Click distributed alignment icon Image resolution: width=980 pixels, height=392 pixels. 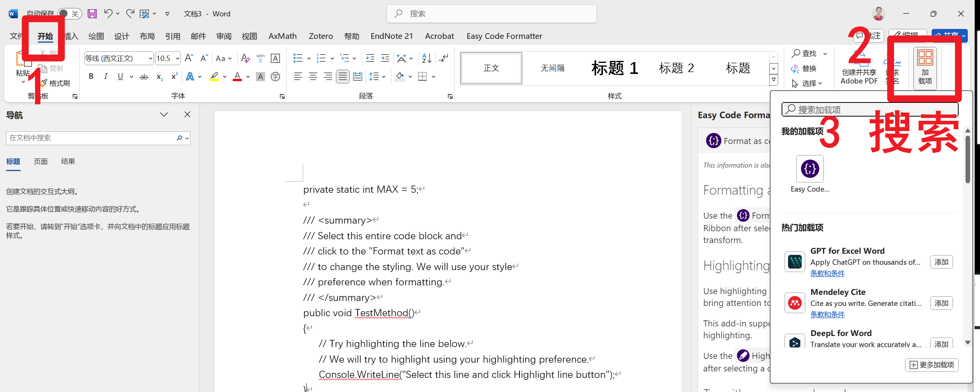(358, 77)
